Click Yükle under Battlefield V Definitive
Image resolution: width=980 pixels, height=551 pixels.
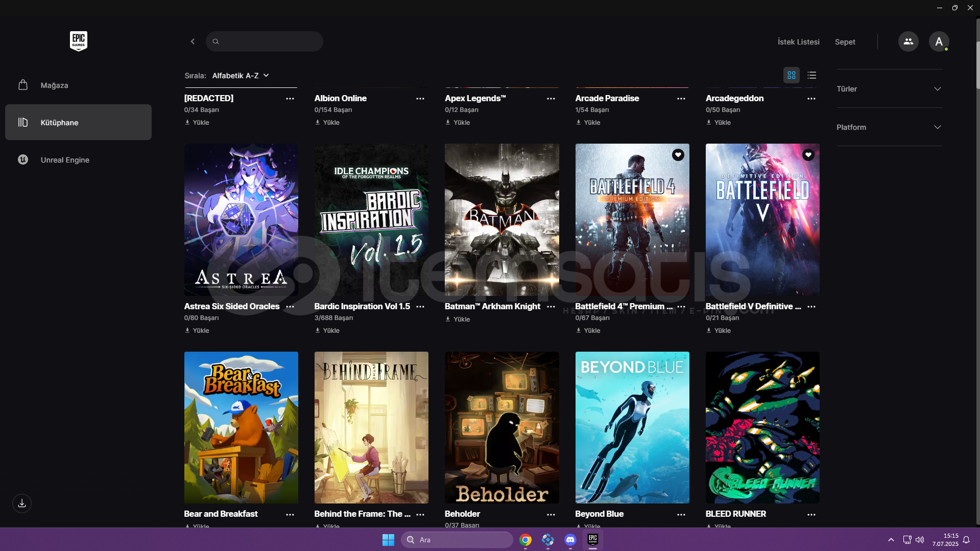coord(718,330)
